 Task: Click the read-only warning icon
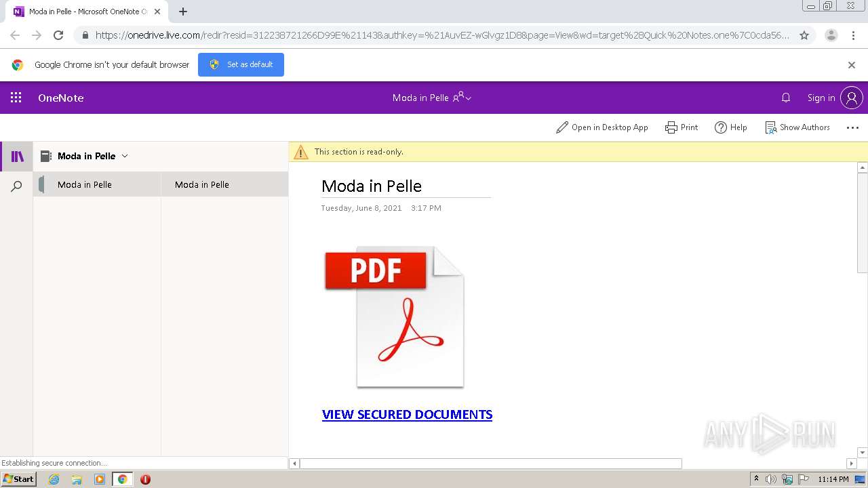pos(300,152)
